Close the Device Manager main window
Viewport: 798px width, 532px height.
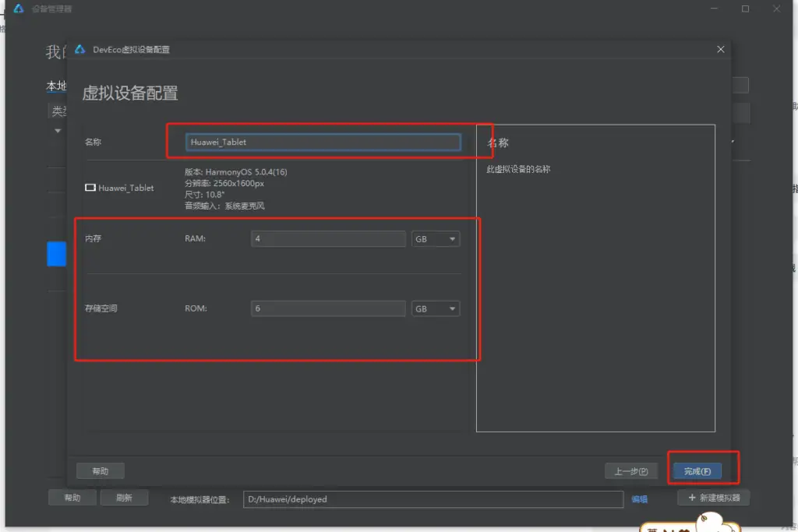click(x=778, y=9)
